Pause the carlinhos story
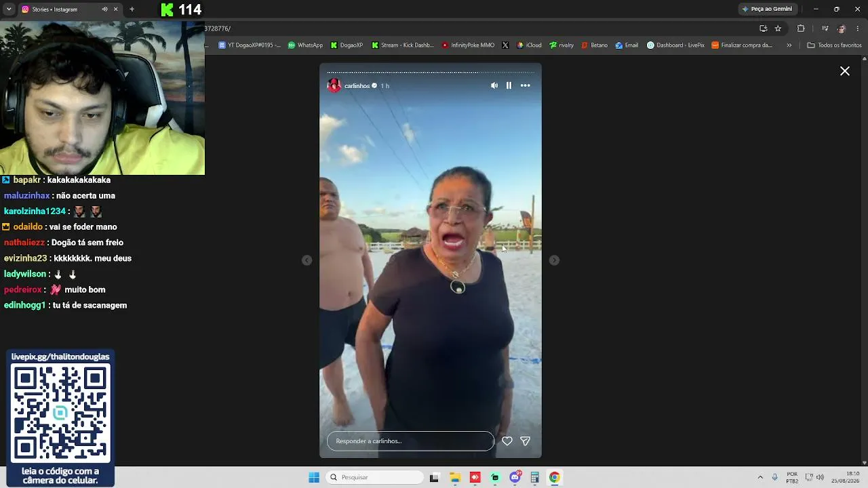This screenshot has width=868, height=488. coord(509,85)
